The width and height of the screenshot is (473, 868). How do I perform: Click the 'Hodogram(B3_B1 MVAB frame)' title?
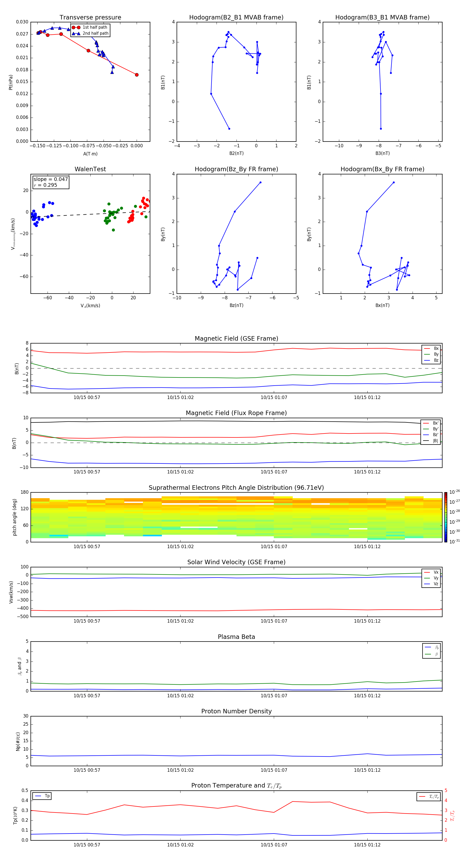[x=382, y=18]
